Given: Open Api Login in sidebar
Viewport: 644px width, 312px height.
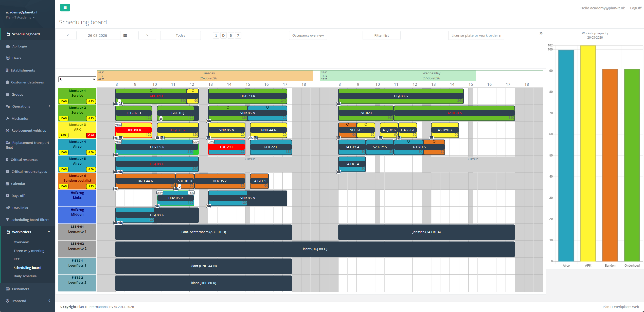Looking at the screenshot, I should pos(20,46).
